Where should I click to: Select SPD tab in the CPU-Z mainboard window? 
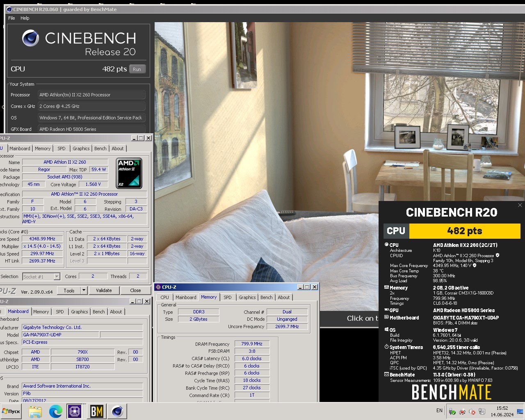(60, 312)
